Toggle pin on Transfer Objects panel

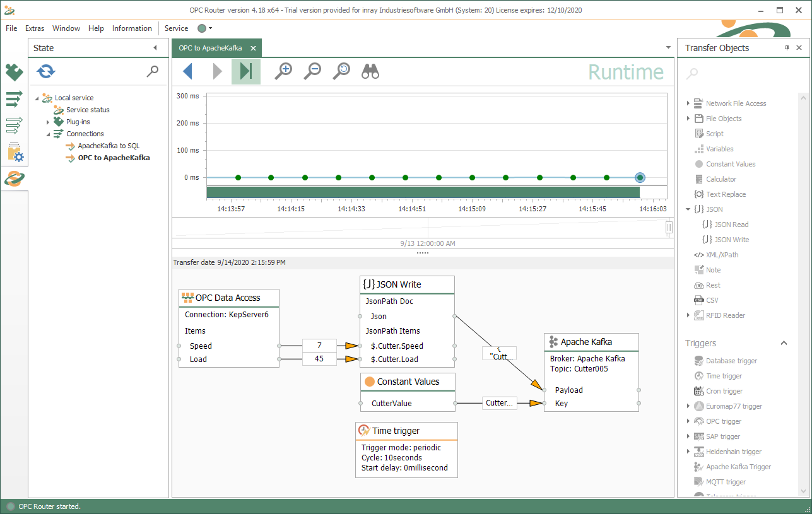(x=787, y=48)
